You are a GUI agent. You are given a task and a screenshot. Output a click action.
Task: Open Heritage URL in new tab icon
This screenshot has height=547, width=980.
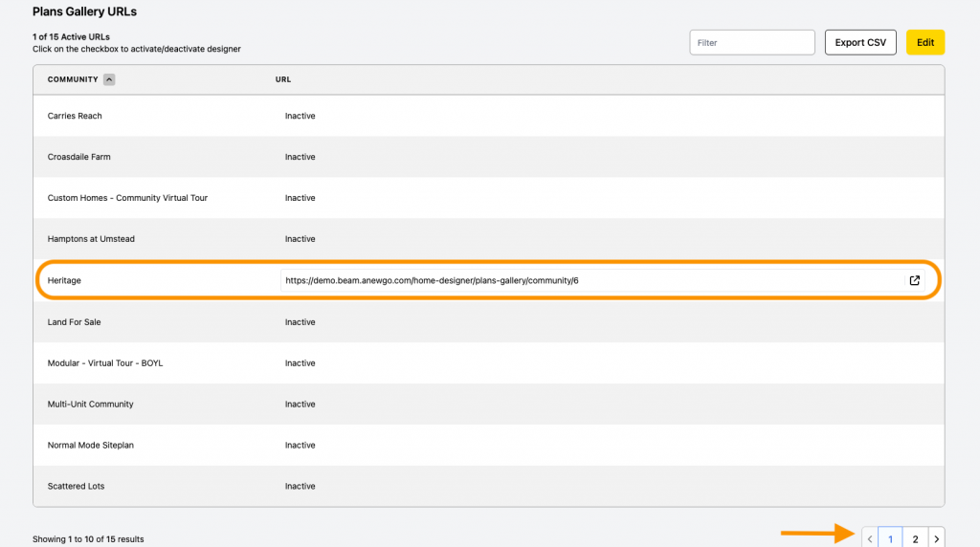(914, 280)
